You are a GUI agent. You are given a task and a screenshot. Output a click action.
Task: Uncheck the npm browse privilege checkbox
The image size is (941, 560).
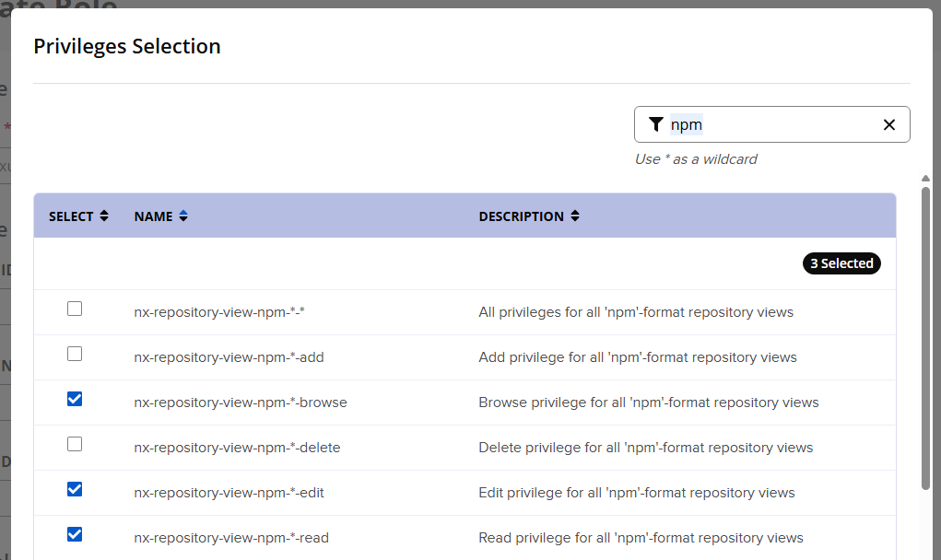[x=75, y=399]
